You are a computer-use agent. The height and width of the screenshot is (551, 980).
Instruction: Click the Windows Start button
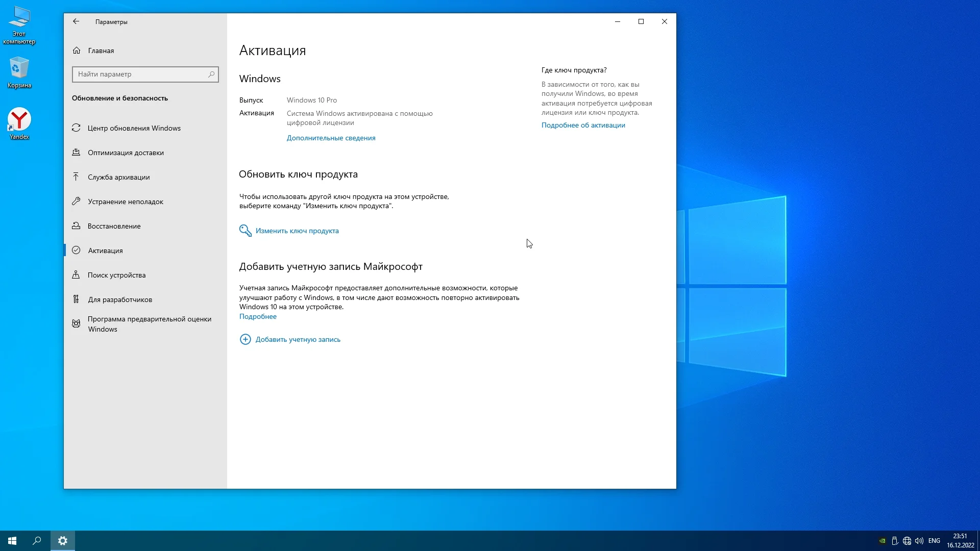pyautogui.click(x=12, y=541)
